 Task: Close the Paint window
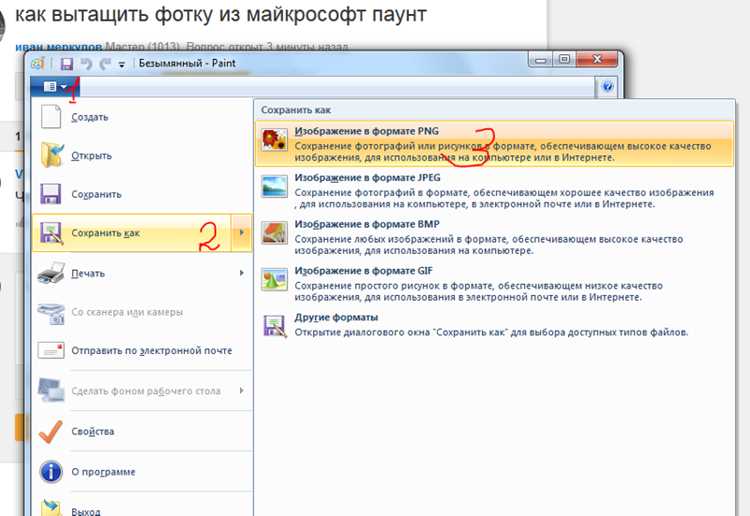click(x=596, y=59)
